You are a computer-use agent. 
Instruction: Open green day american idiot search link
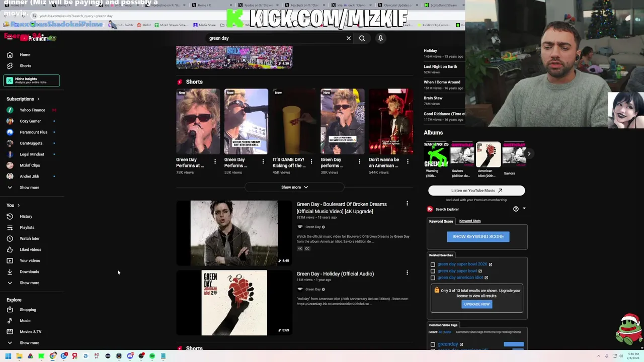coord(460,278)
